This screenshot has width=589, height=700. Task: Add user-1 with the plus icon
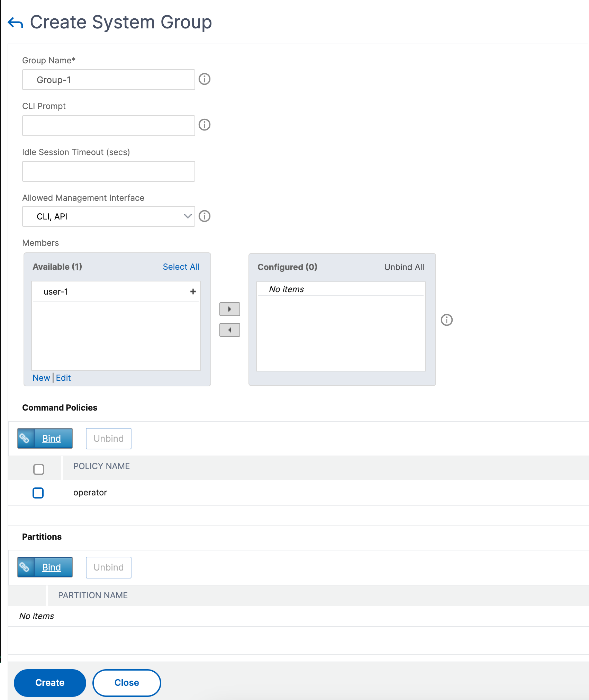193,291
